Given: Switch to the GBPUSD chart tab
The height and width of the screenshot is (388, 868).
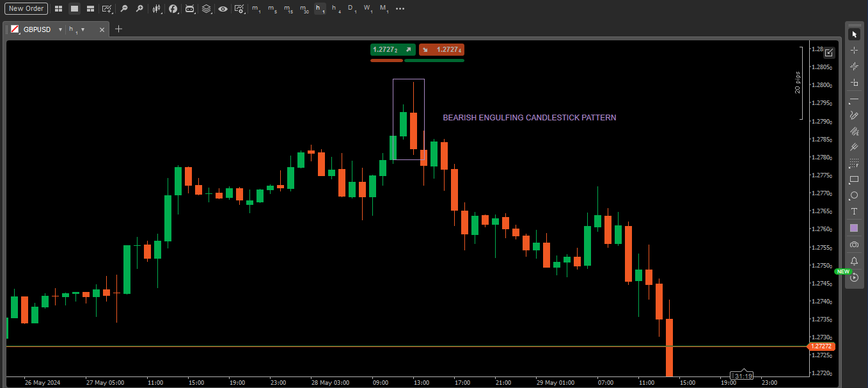Looking at the screenshot, I should coord(35,29).
